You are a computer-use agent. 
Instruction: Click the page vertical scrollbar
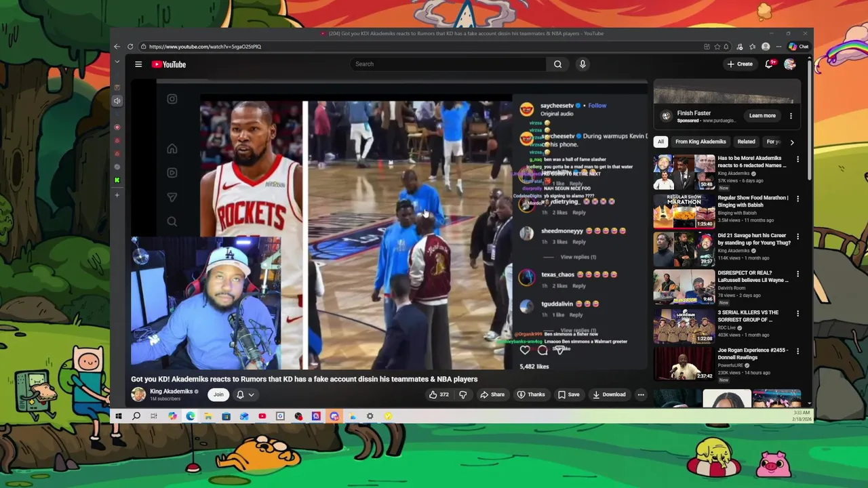click(x=809, y=119)
